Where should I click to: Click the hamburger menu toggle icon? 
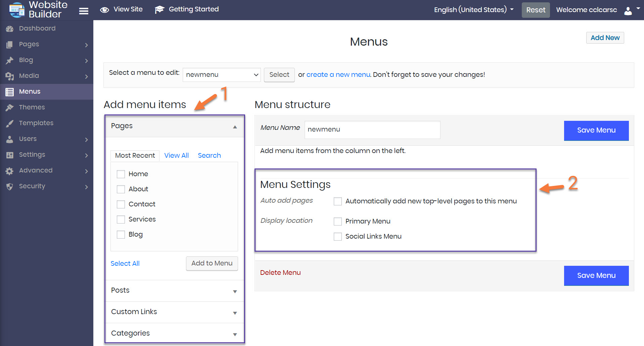(84, 11)
